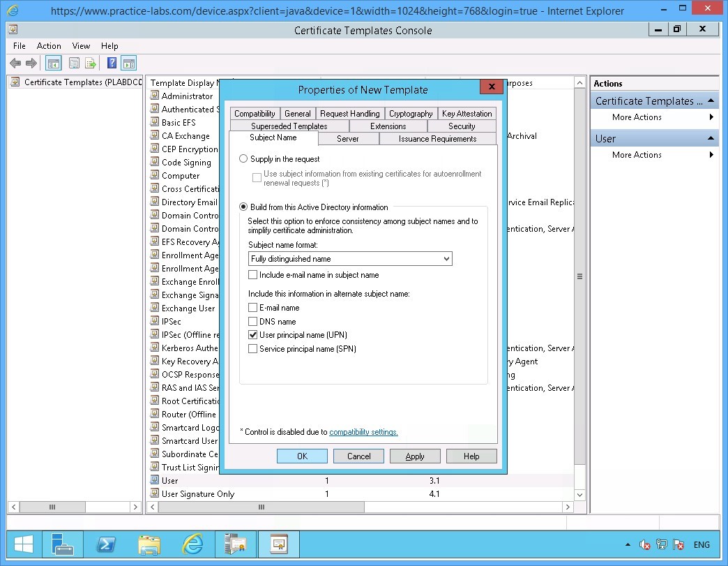Click the Apply button
The height and width of the screenshot is (566, 728).
pyautogui.click(x=415, y=456)
